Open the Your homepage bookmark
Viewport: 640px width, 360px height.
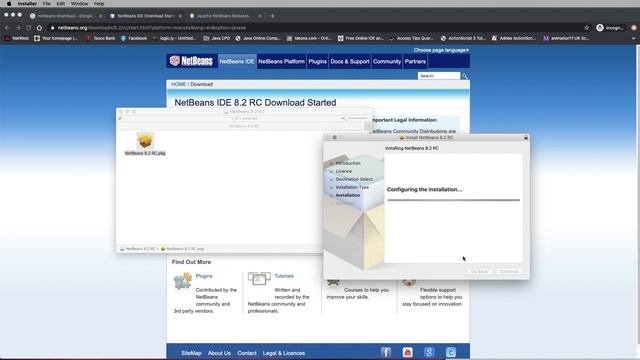point(56,38)
